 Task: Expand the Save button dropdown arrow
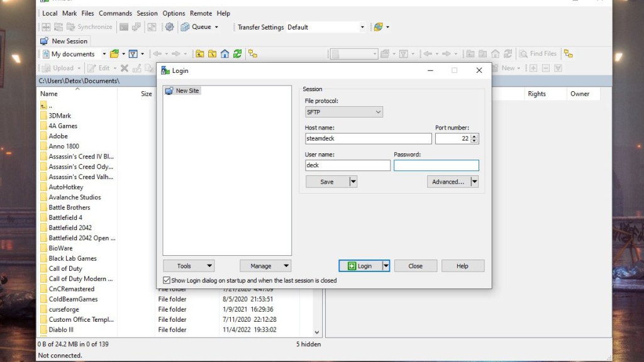(353, 182)
